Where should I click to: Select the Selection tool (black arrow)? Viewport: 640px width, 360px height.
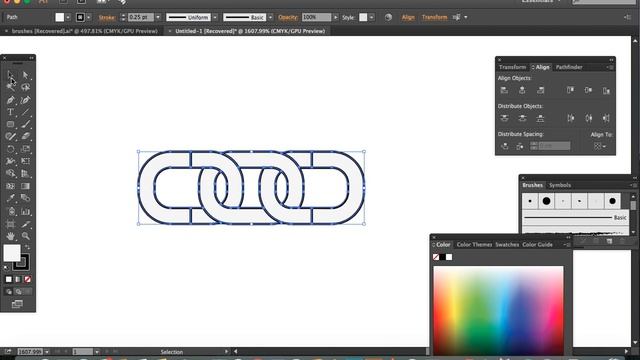click(11, 76)
